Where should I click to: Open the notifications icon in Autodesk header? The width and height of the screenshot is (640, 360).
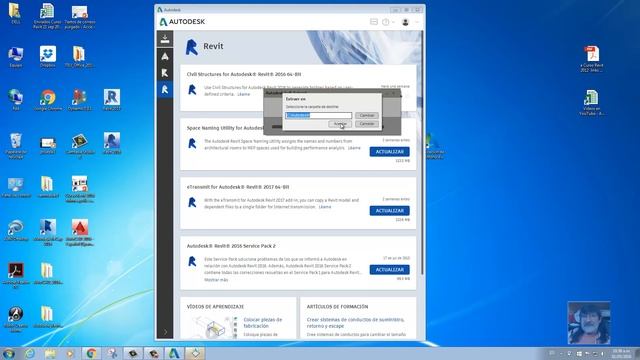pyautogui.click(x=374, y=22)
